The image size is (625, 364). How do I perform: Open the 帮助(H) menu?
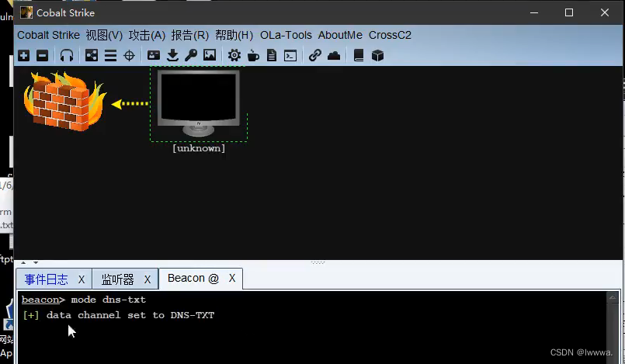click(x=234, y=35)
